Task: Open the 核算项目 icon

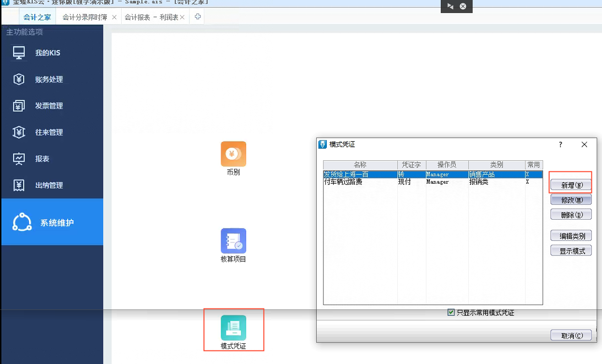Action: (233, 241)
